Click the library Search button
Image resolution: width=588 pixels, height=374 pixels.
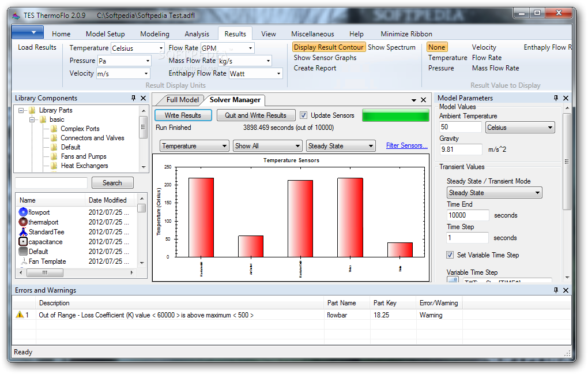point(112,183)
